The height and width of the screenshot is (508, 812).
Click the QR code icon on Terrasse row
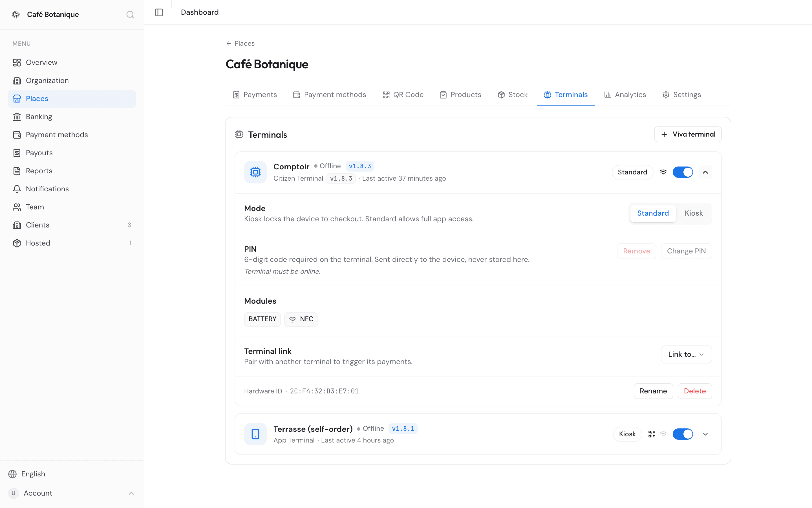652,434
